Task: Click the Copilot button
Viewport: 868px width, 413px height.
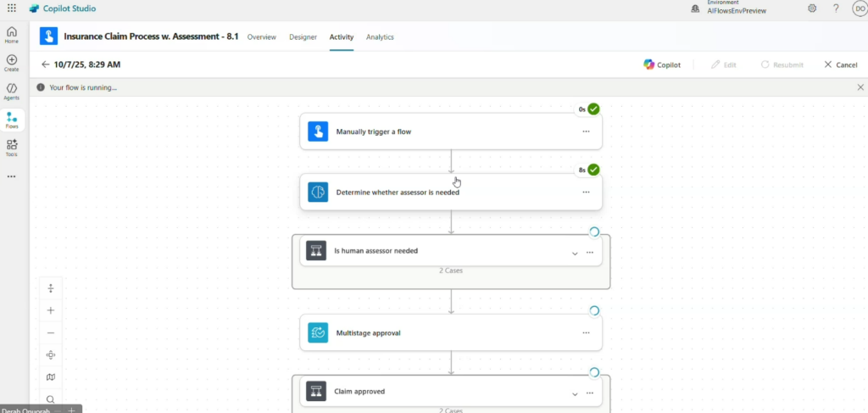Action: 662,64
